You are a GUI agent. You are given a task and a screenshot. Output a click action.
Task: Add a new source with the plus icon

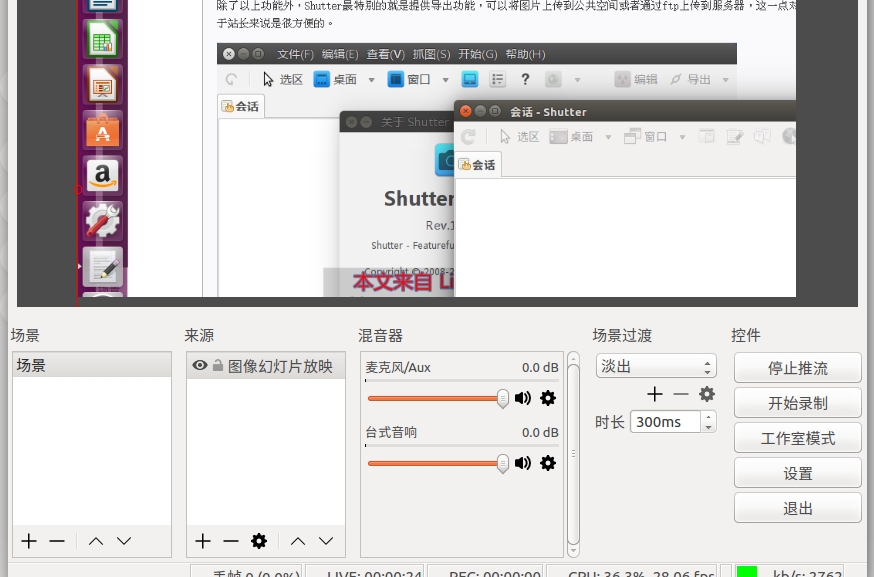click(x=203, y=541)
